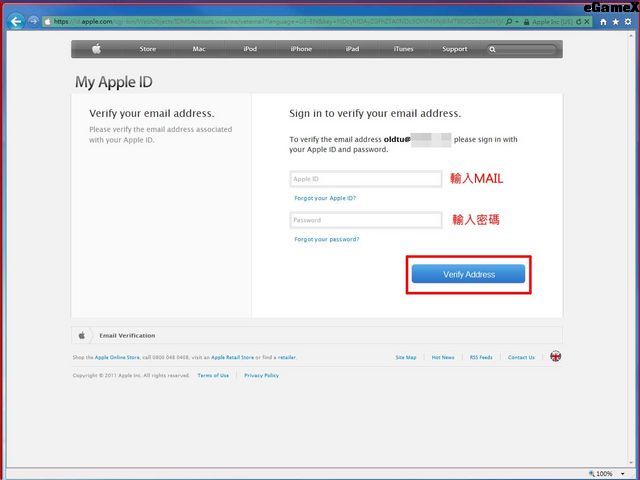The height and width of the screenshot is (480, 640).
Task: Expand the zoom level dropdown arrow
Action: point(623,474)
